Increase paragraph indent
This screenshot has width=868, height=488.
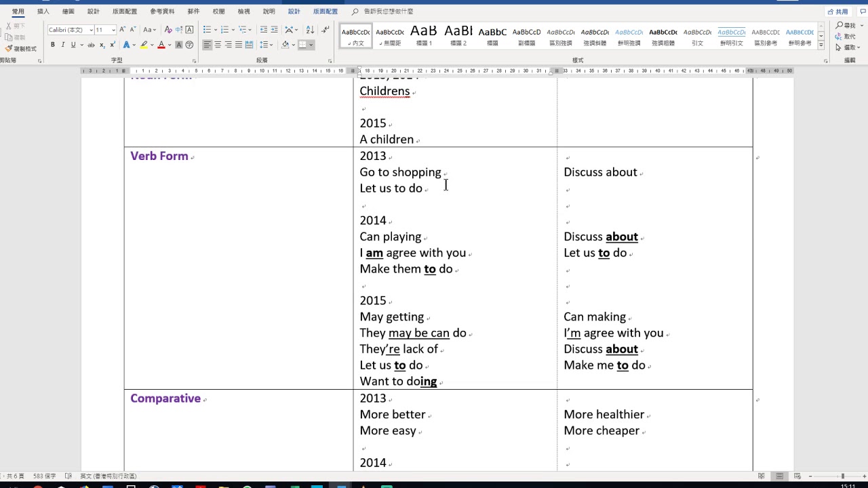tap(274, 30)
